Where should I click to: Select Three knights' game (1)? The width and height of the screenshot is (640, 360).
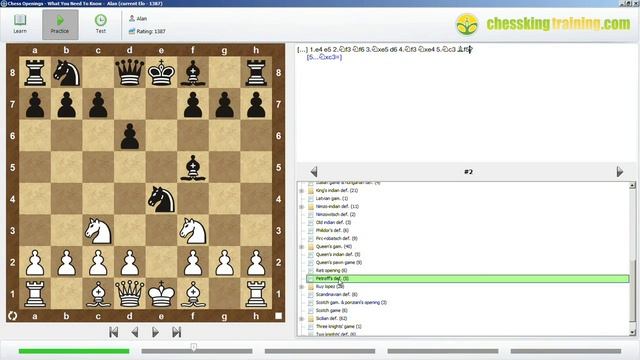[x=338, y=327]
